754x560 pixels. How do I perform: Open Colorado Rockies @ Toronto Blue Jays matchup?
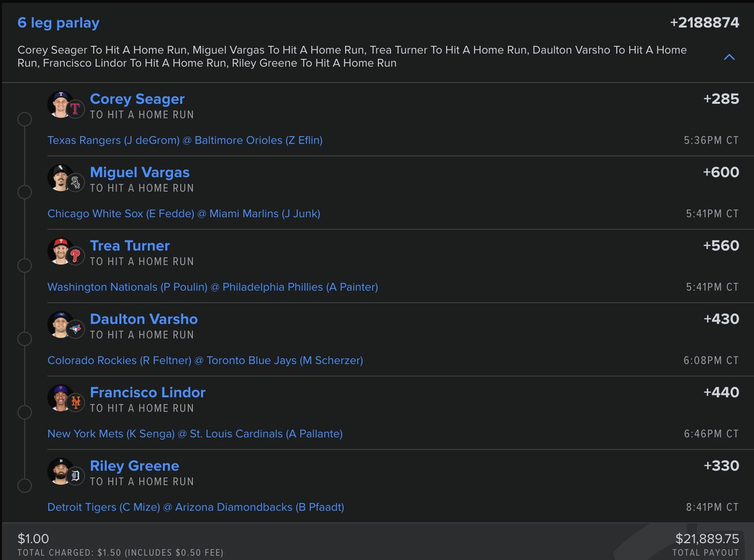pos(205,361)
